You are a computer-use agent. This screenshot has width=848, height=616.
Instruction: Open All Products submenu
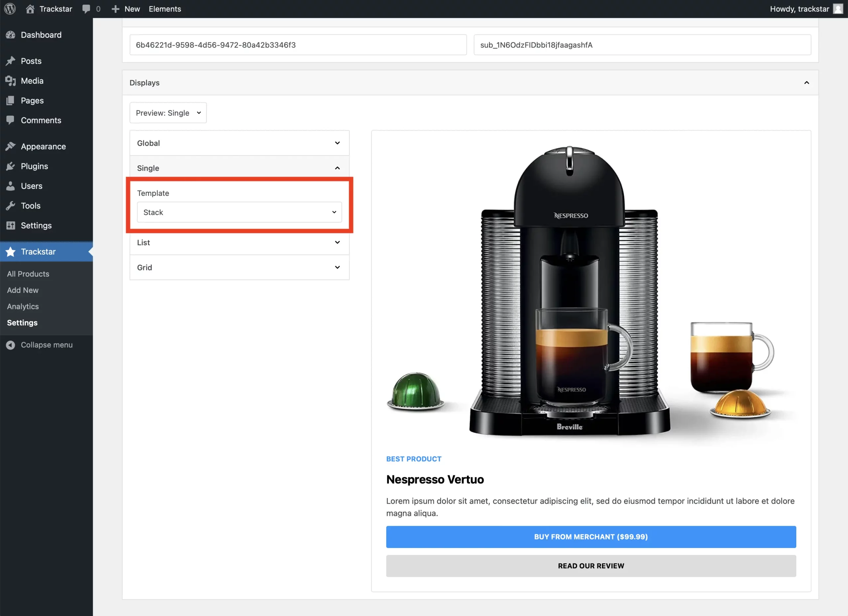[28, 274]
